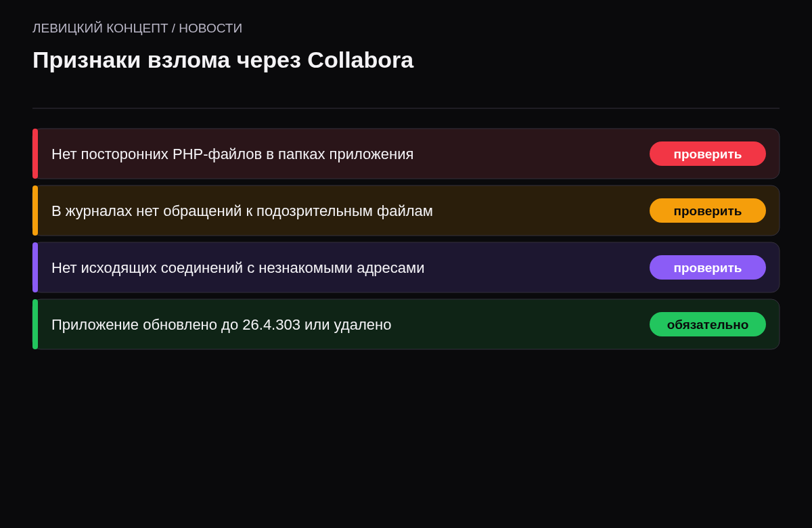Screen dimensions: 812x528
Task: Click the green 'обязательно' badge
Action: click(x=708, y=324)
